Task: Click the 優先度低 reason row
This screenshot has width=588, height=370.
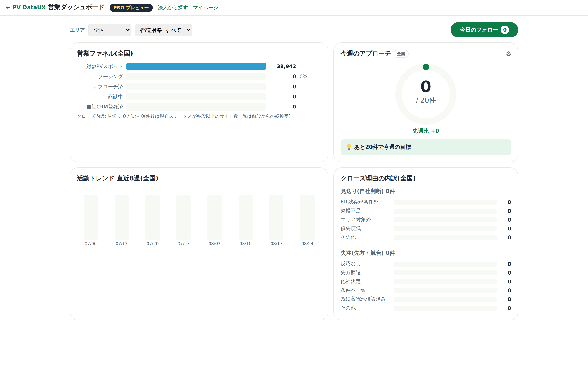Action: [x=426, y=228]
